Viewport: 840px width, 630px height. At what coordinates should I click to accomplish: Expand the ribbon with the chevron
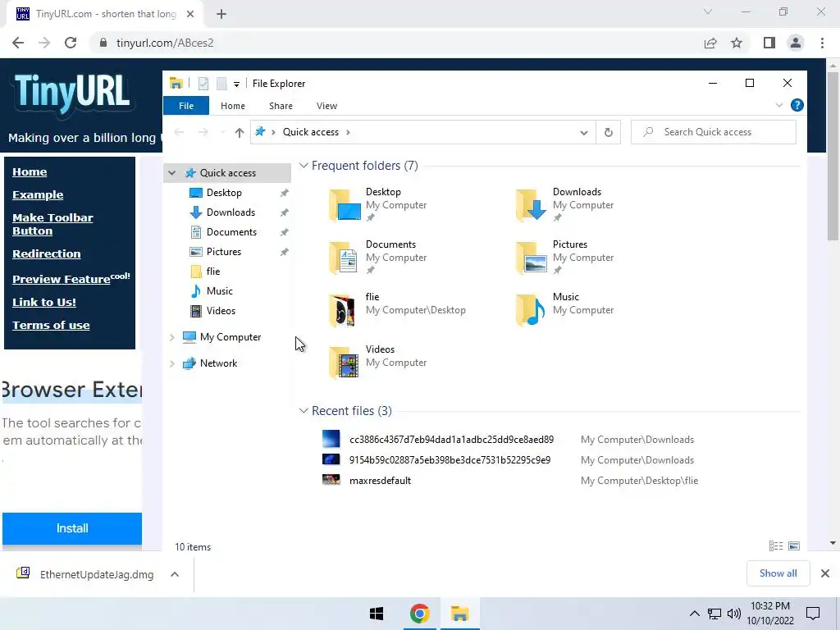point(779,106)
